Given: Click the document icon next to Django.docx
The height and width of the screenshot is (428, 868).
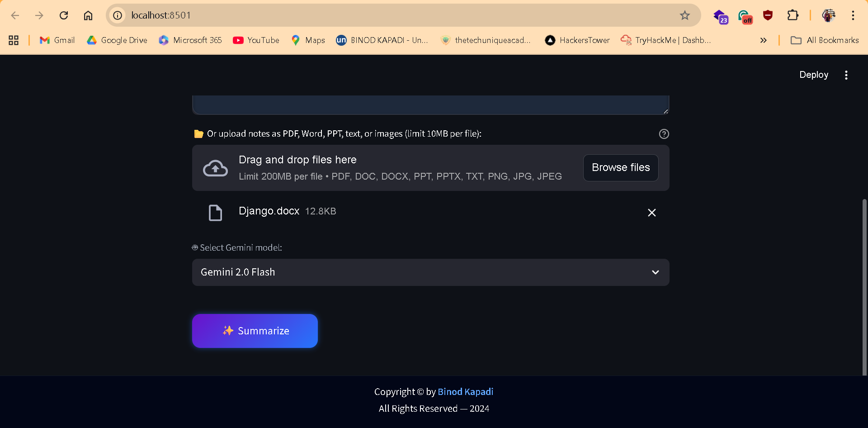Looking at the screenshot, I should pyautogui.click(x=215, y=213).
